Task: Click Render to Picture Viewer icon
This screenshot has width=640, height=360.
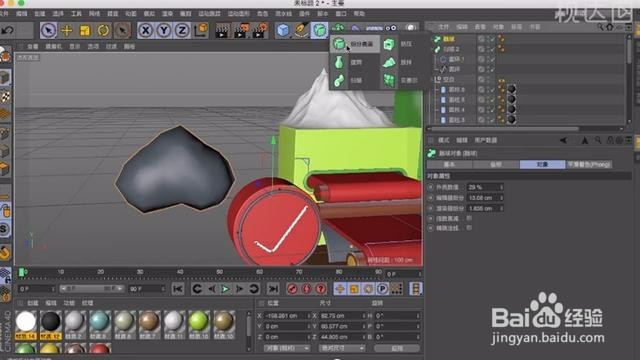Action: point(241,31)
